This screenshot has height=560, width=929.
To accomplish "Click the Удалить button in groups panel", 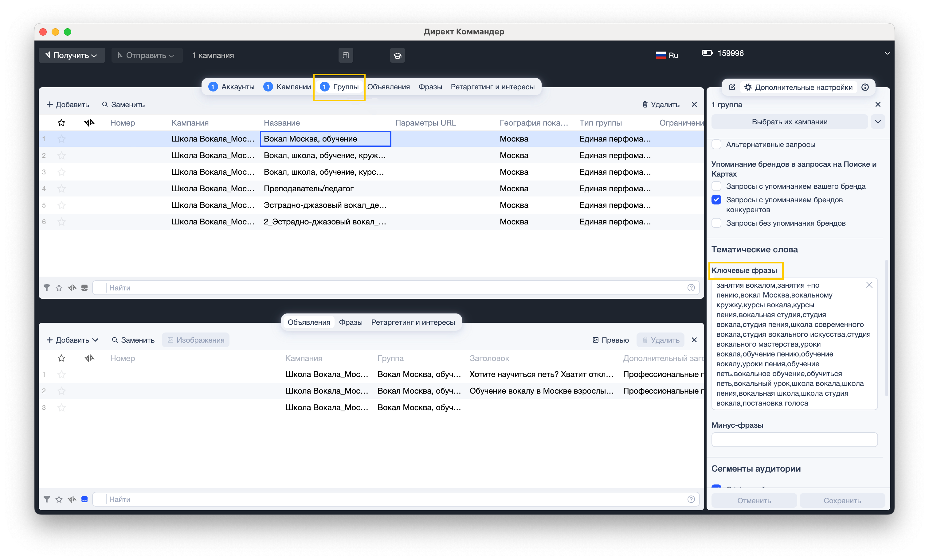I will pyautogui.click(x=660, y=104).
